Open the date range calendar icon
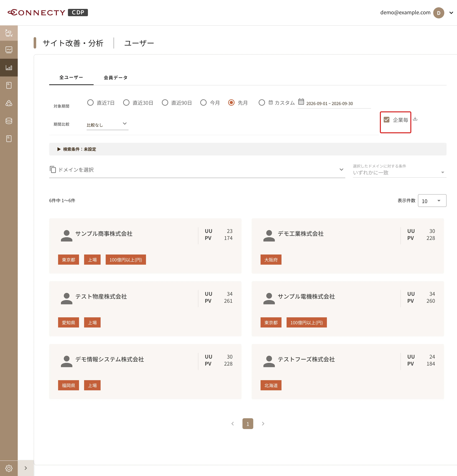 click(x=301, y=102)
